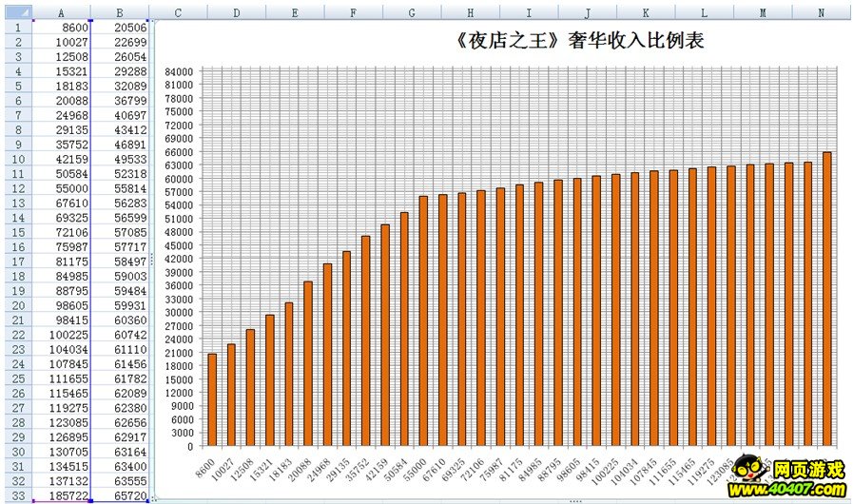
Task: Click the select-all corner of the sheet
Action: [18, 12]
